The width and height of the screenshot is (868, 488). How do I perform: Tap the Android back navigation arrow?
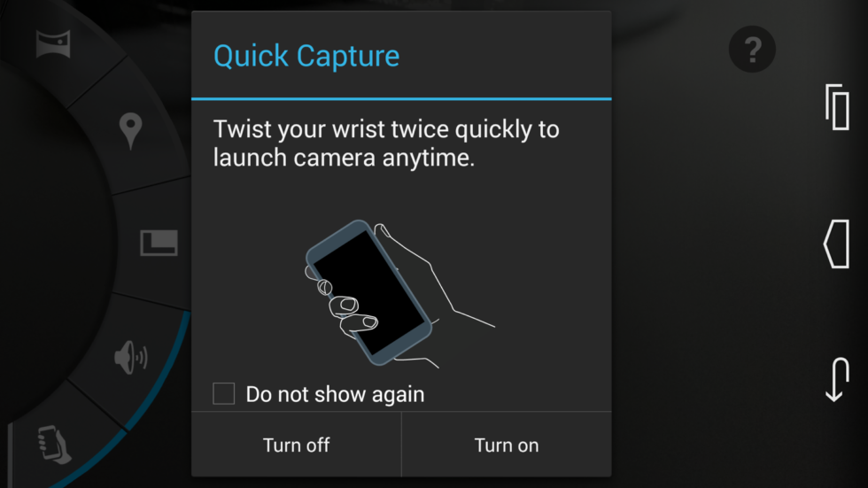837,380
